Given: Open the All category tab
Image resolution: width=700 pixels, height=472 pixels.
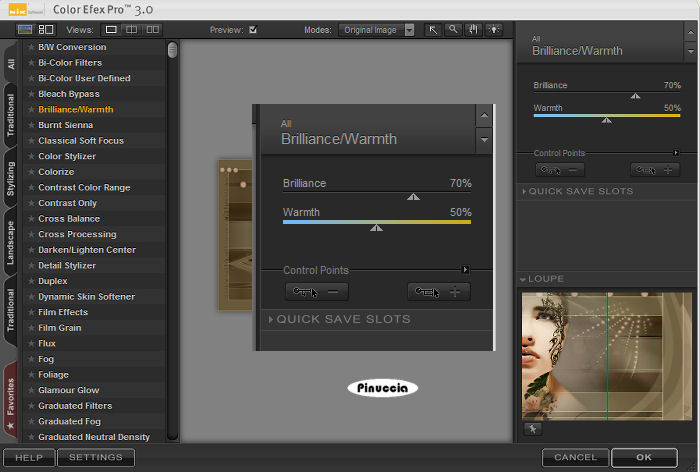Looking at the screenshot, I should point(11,63).
